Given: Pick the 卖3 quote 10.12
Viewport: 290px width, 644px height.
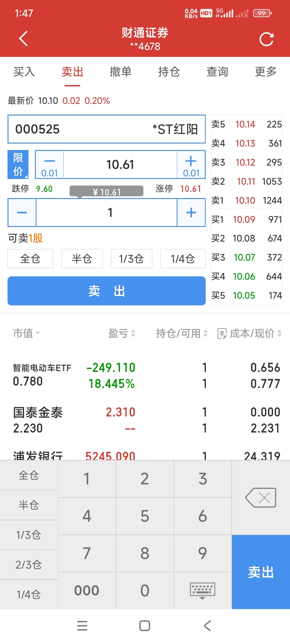Looking at the screenshot, I should tap(247, 162).
